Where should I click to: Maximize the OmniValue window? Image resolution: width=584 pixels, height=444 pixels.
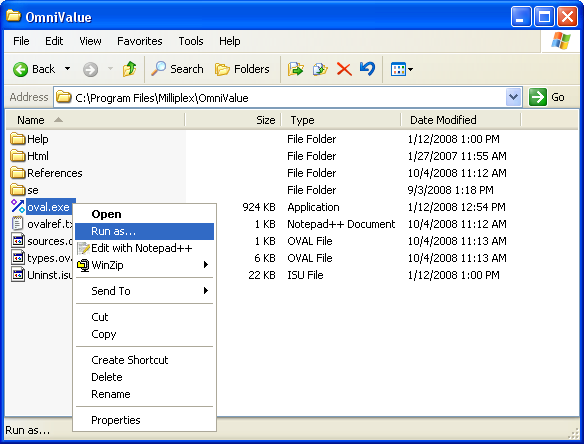[x=544, y=17]
